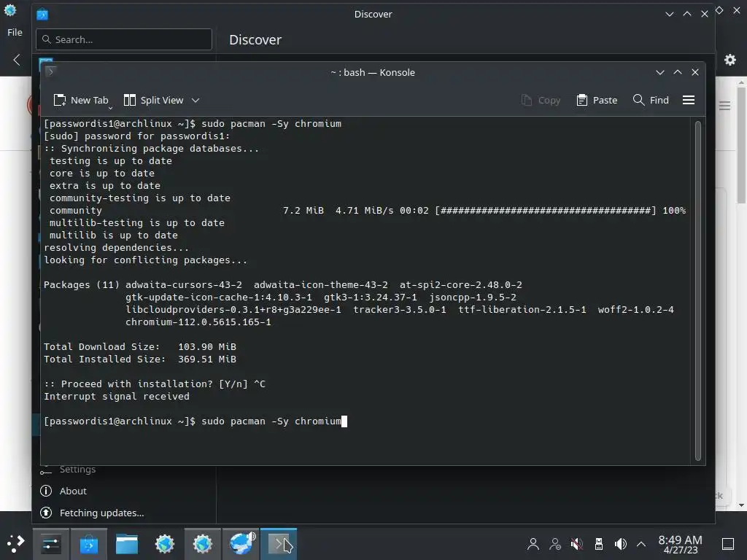Open the Konsole hamburger menu

coord(689,100)
